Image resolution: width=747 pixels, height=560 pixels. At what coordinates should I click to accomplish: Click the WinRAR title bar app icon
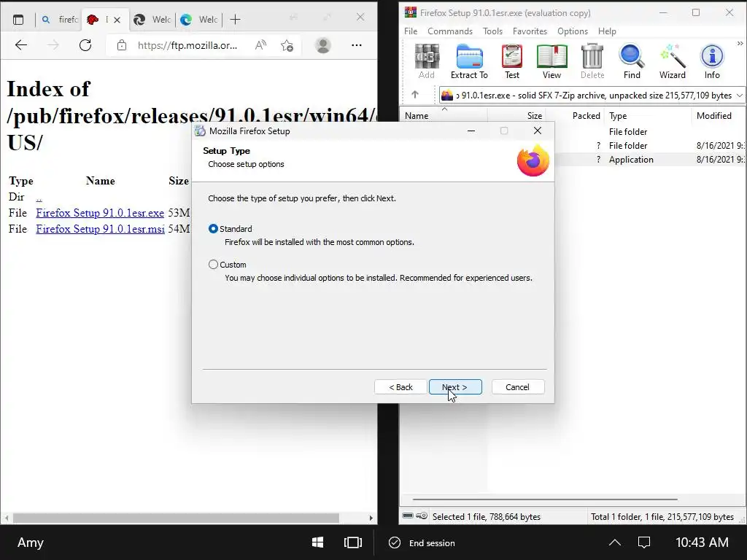pyautogui.click(x=410, y=12)
